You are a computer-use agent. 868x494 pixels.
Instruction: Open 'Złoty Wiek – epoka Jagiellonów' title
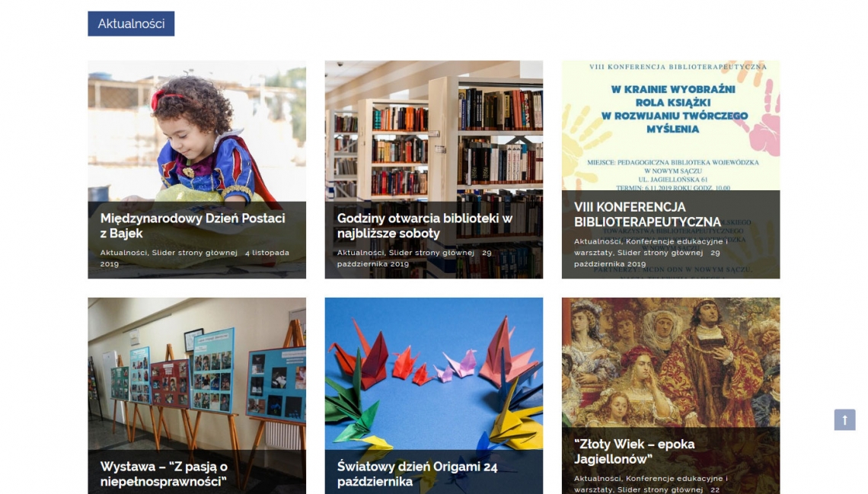[x=634, y=451]
